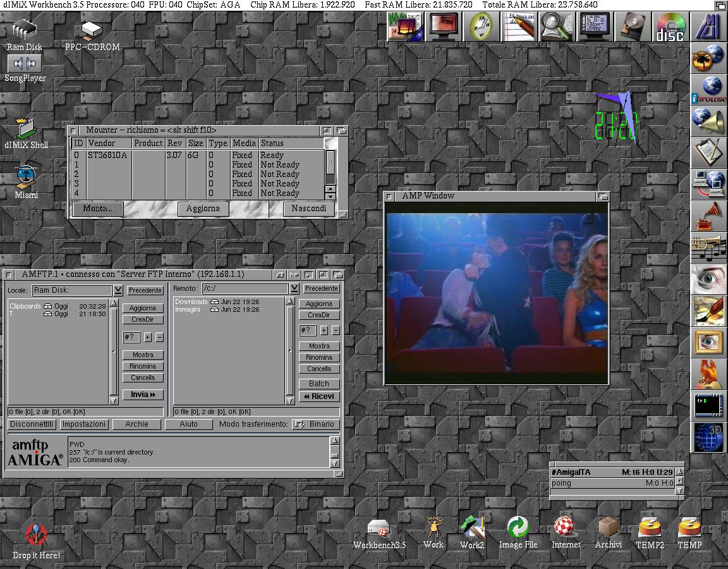The width and height of the screenshot is (728, 569).
Task: Cycle the Binario transfer mode selector
Action: click(x=316, y=424)
